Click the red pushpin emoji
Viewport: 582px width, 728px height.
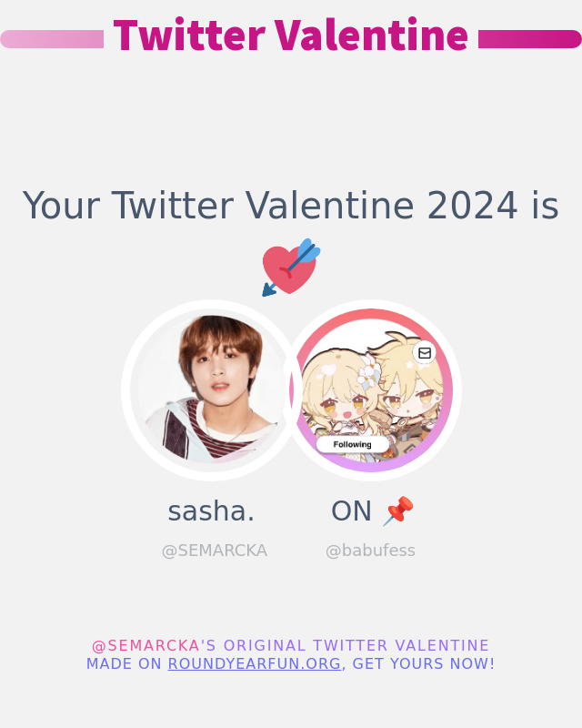(398, 511)
